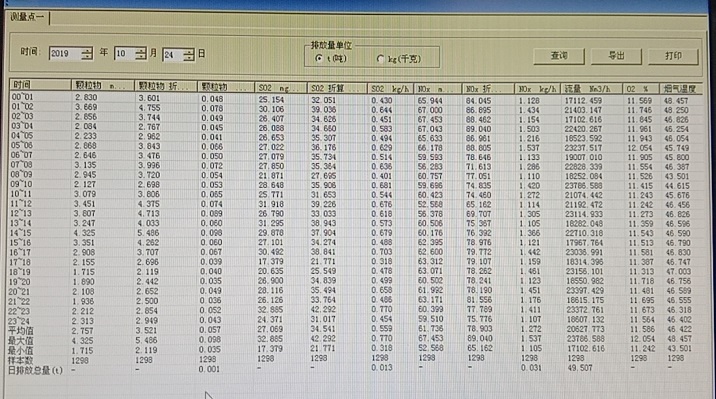Decrease the year value with down arrow
The height and width of the screenshot is (399, 716).
tap(86, 57)
